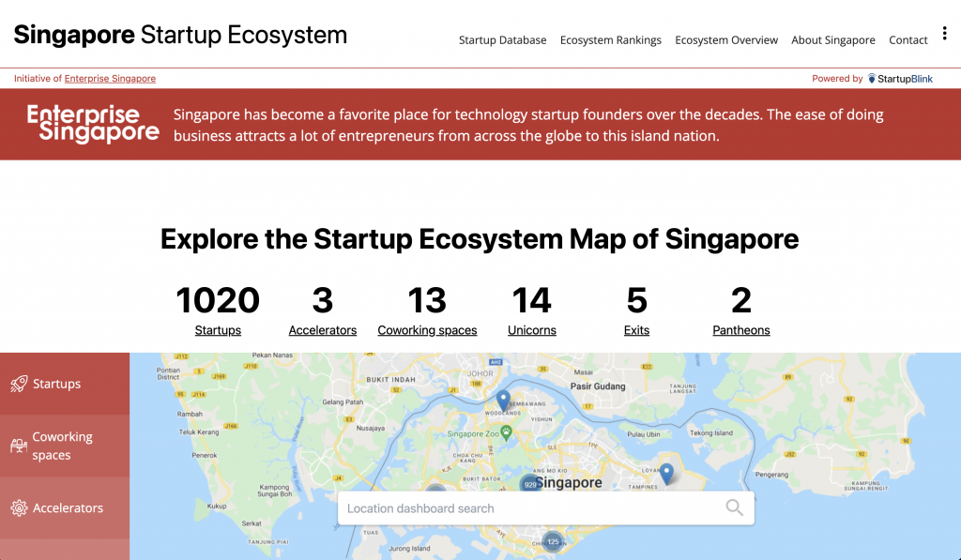Select About Singapore in the top navigation
Screen dimensions: 961x560
tap(832, 40)
